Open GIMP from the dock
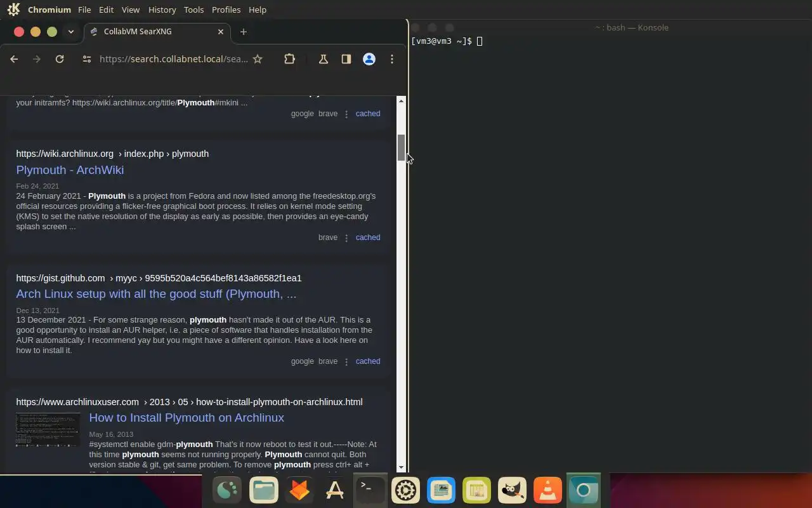 pos(513,490)
